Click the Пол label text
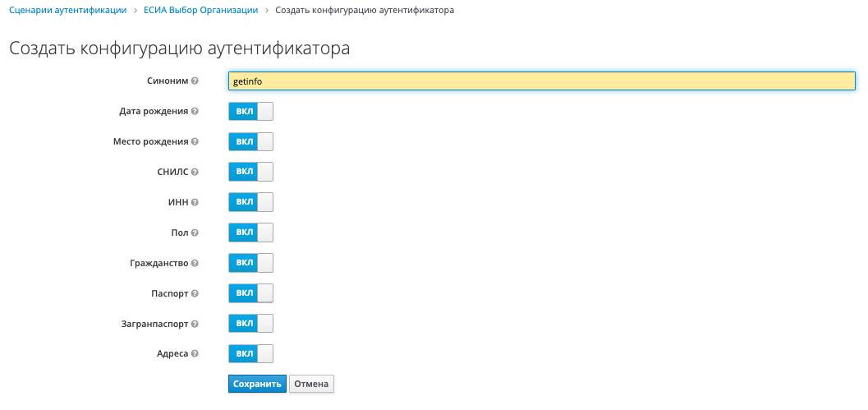The image size is (868, 410). (x=180, y=233)
